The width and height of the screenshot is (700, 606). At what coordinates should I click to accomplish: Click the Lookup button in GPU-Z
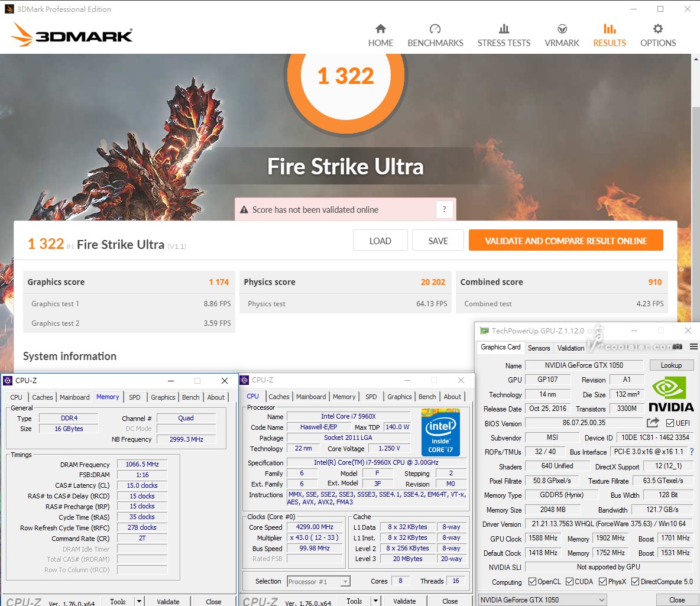tap(671, 365)
